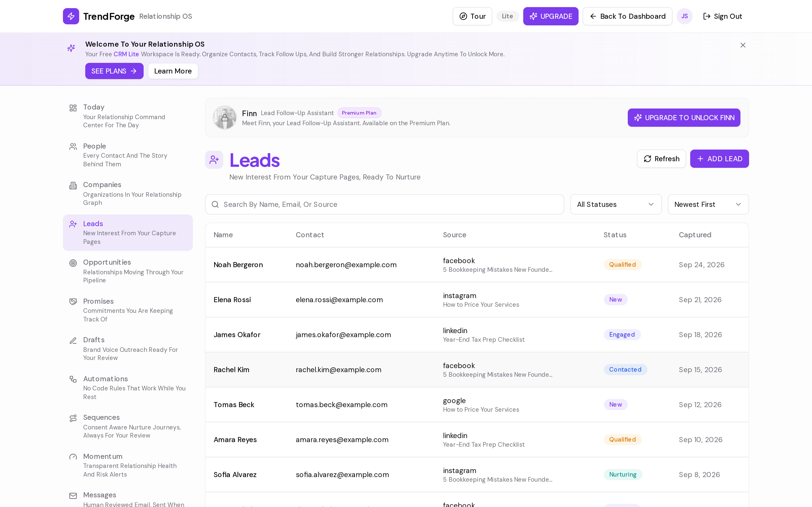Open the Newest First sort dropdown

click(708, 204)
